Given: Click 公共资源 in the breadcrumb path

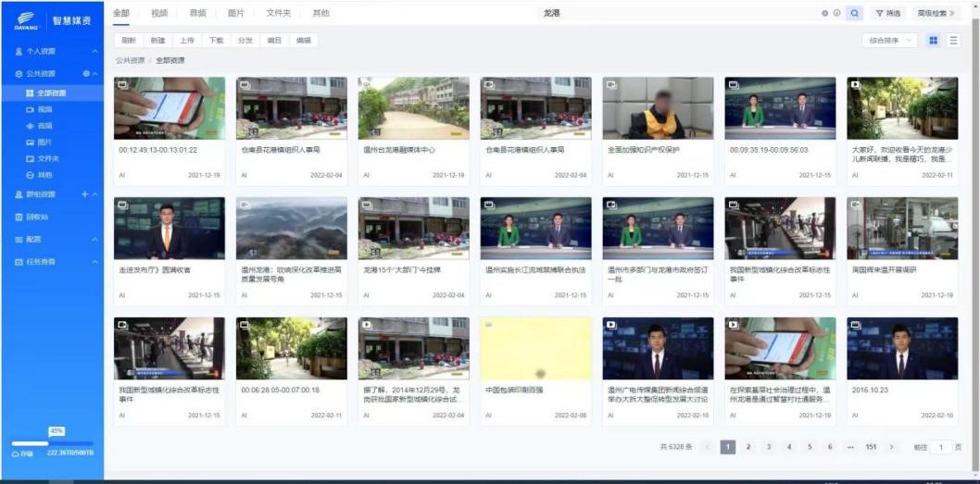Looking at the screenshot, I should tap(130, 60).
